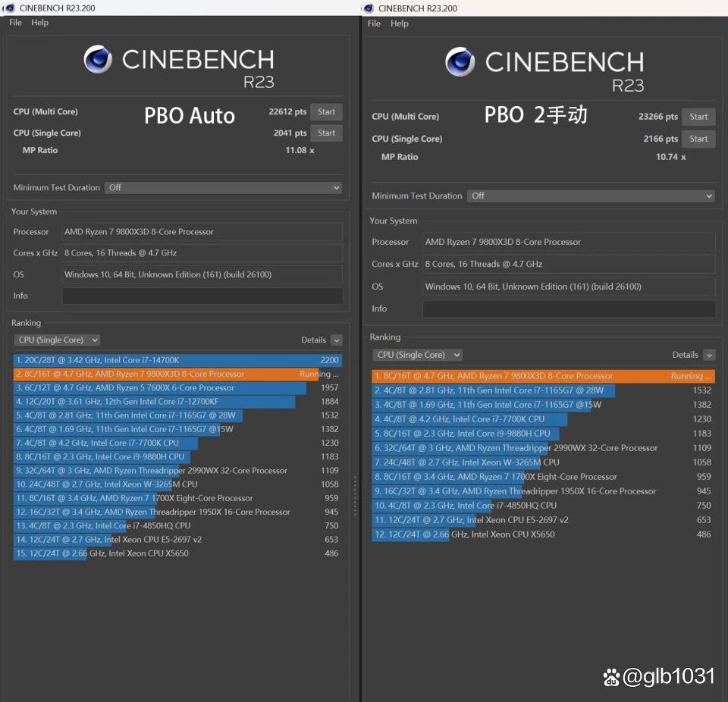Image resolution: width=728 pixels, height=702 pixels.
Task: Click 2041 pts single core score in left window
Action: click(x=290, y=133)
